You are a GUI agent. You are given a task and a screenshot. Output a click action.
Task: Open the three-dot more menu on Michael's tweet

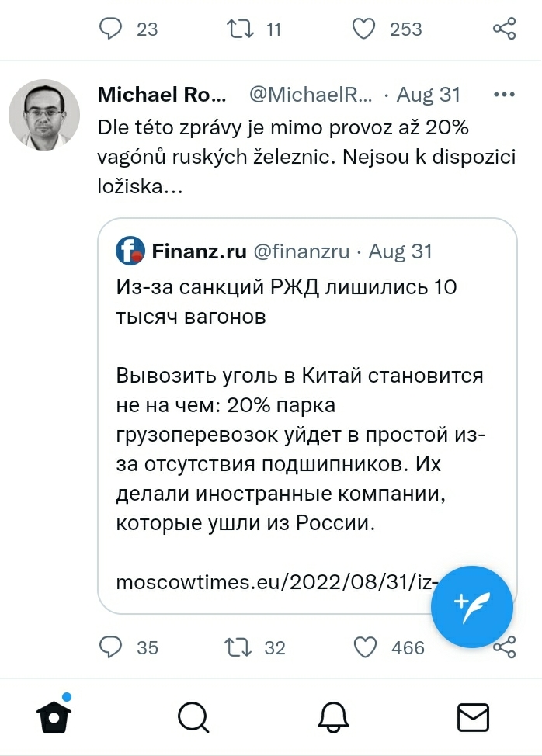coord(504,95)
